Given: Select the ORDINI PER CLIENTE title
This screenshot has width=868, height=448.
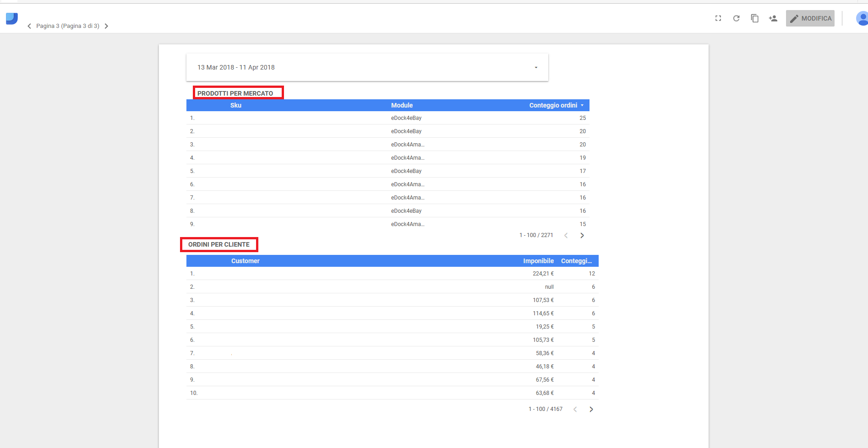Looking at the screenshot, I should coord(219,244).
